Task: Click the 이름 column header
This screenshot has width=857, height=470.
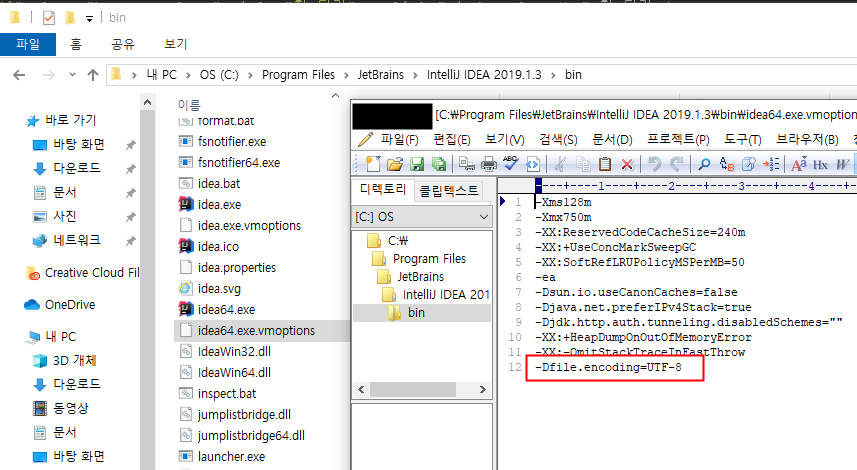Action: pos(189,104)
